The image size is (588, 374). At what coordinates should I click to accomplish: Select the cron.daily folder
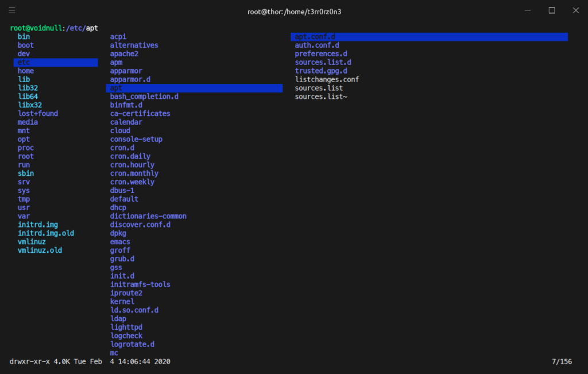(x=130, y=156)
